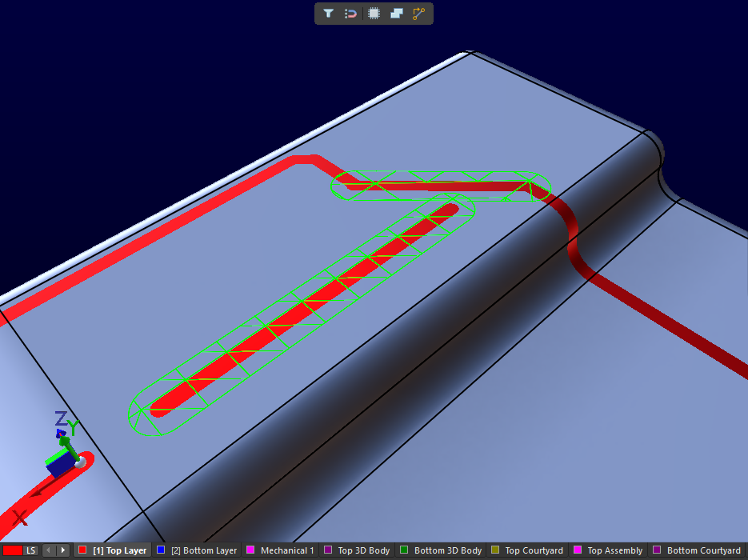Select the Bottom 3D Body layer tab
The height and width of the screenshot is (560, 748).
coord(447,550)
